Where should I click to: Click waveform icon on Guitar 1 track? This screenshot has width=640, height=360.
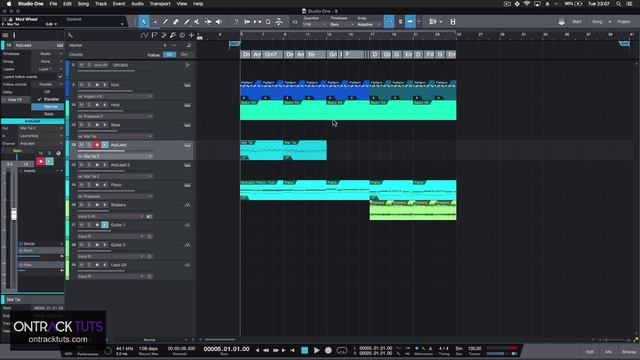[187, 225]
